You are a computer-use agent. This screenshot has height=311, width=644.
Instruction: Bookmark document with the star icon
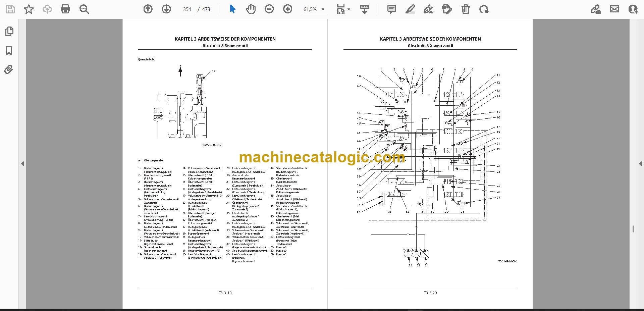tap(29, 9)
